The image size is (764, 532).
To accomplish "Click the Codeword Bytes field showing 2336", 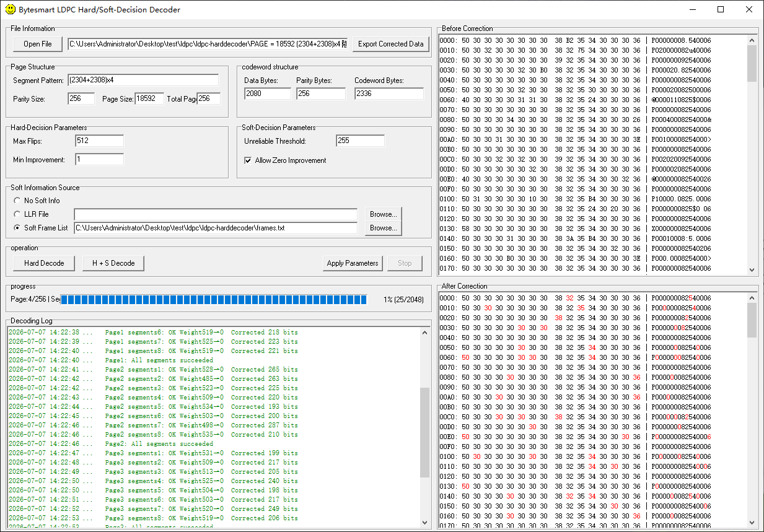I will (389, 94).
